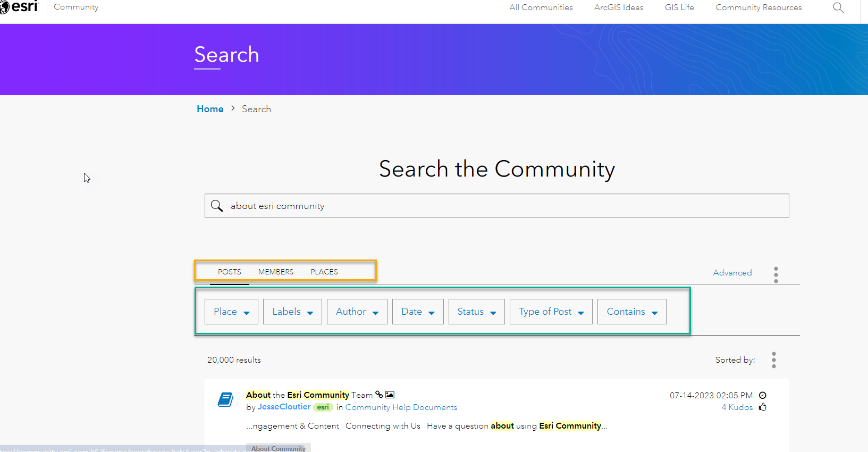Click the document icon beside the first result

(x=225, y=399)
